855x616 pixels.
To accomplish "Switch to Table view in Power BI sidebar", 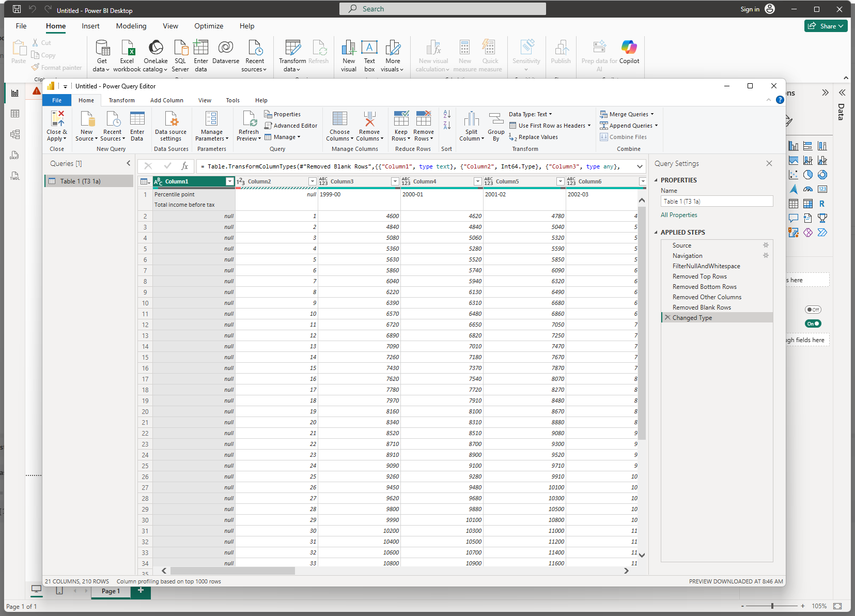I will point(15,114).
